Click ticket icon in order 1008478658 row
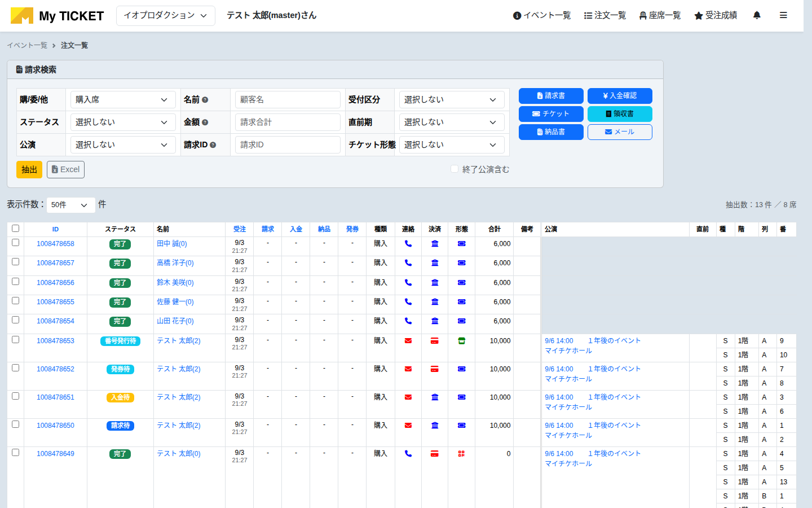The image size is (812, 508). pos(462,244)
